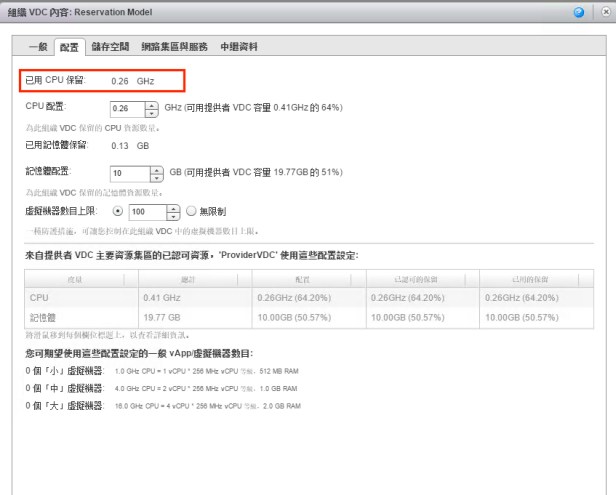Click the 度量 column header

[x=81, y=279]
